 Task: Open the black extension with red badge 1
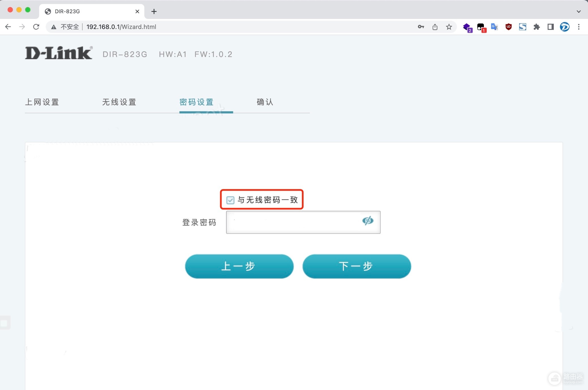click(481, 27)
